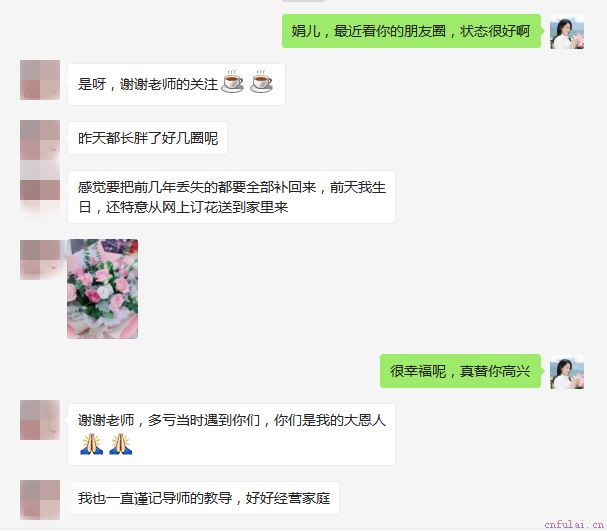The height and width of the screenshot is (531, 607).
Task: Click the second praying hands emoji
Action: (x=120, y=444)
